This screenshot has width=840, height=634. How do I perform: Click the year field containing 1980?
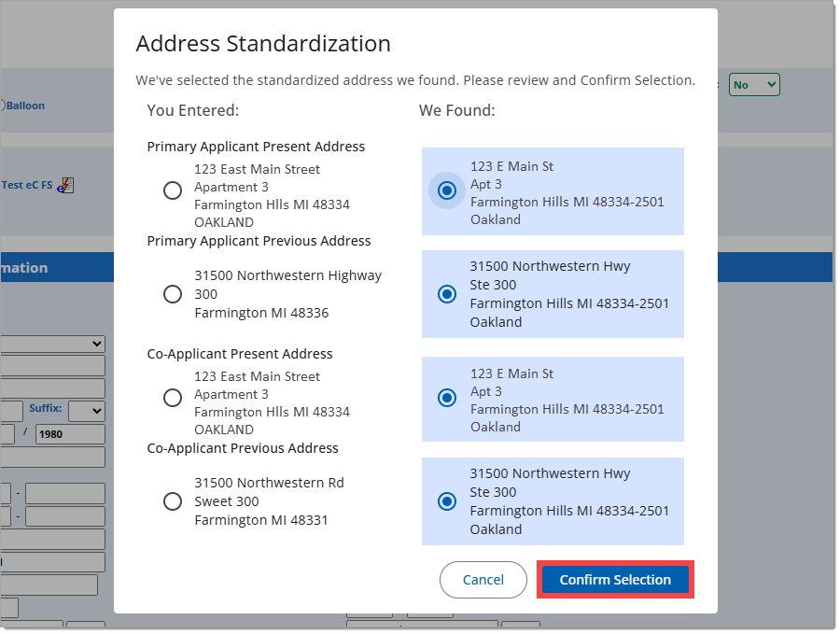71,434
